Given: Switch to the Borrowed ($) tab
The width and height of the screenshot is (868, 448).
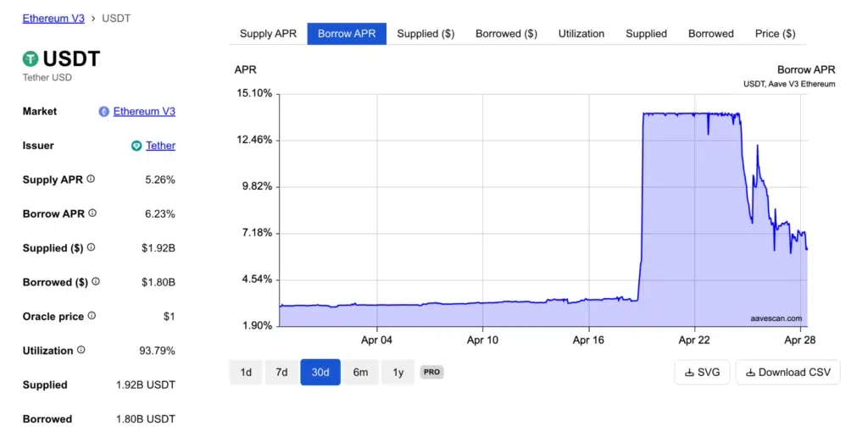Looking at the screenshot, I should coord(507,34).
